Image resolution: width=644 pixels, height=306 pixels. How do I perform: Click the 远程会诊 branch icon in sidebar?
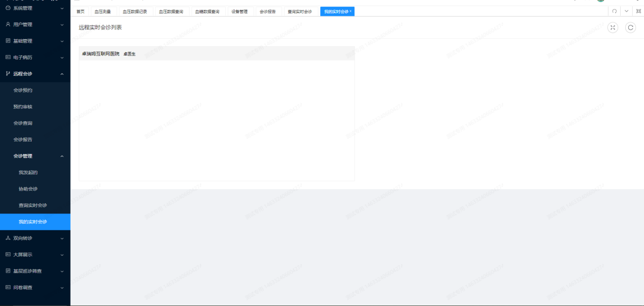8,74
